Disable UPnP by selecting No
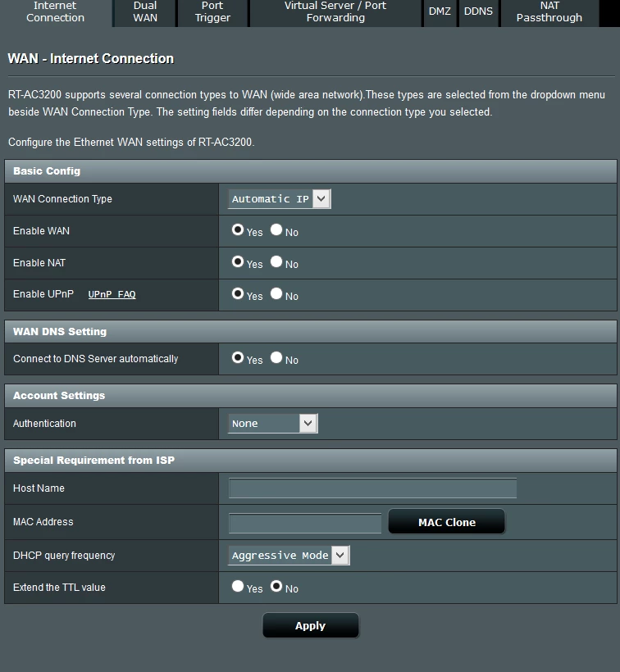 click(x=276, y=293)
